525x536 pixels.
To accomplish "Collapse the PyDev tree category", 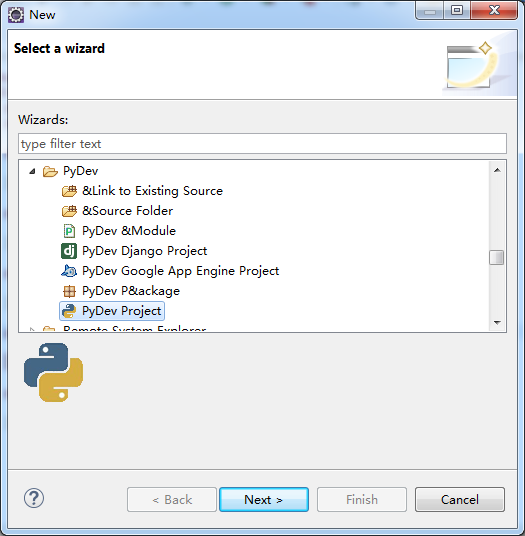I will pos(32,171).
